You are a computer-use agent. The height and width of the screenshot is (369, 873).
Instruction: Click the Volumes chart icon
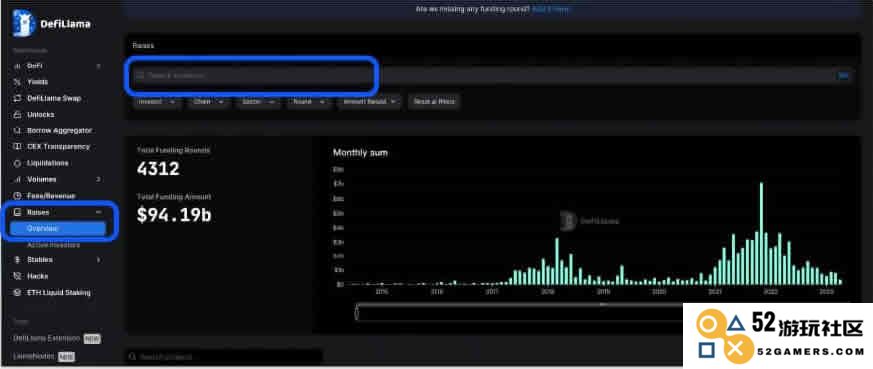tap(17, 180)
